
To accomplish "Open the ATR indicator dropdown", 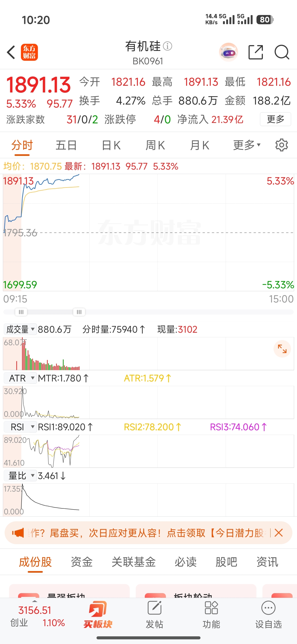I will coord(20,378).
